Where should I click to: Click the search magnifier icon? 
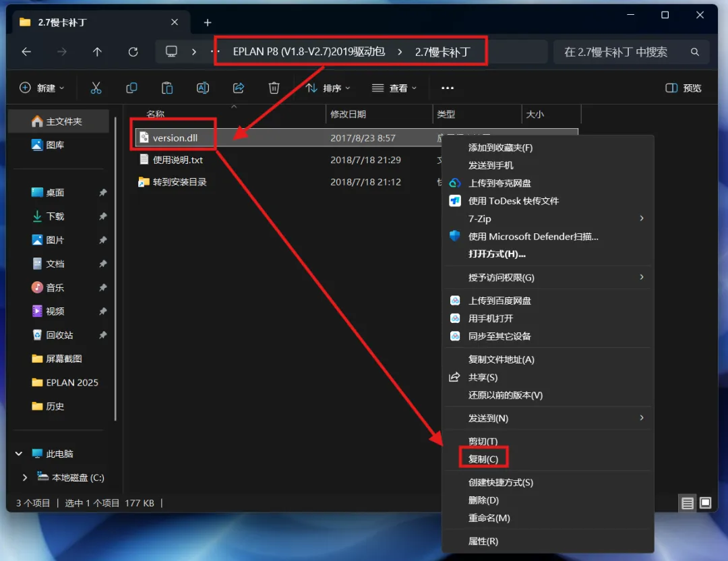tap(694, 52)
